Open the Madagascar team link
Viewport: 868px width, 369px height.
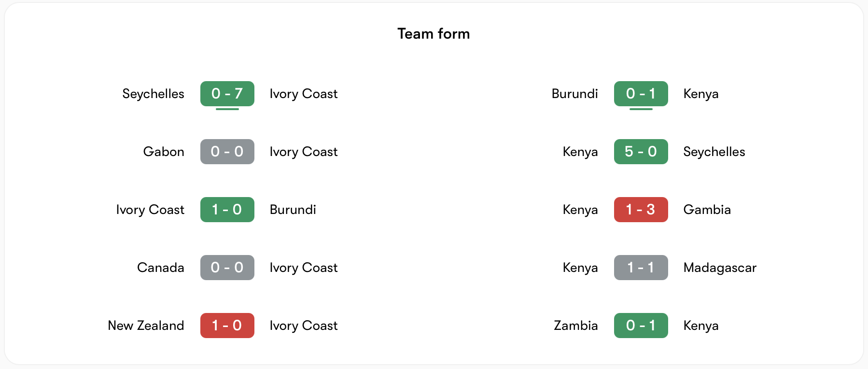click(719, 268)
